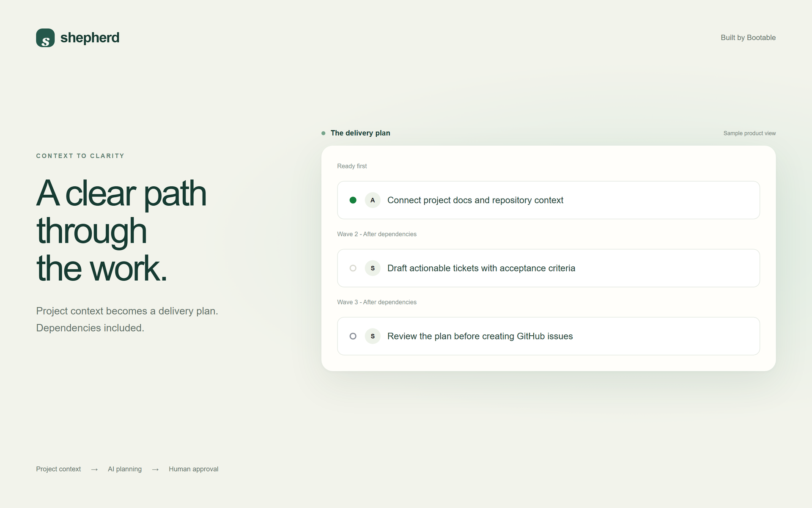812x508 pixels.
Task: Click the empty status circle on Draft actionable tickets
Action: point(353,268)
